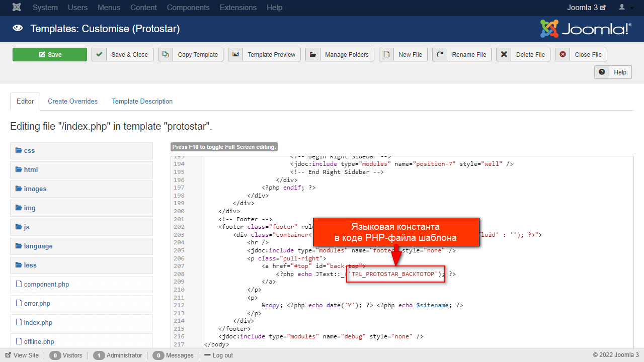Click the red Close File icon
The image size is (644, 362).
[x=563, y=54]
